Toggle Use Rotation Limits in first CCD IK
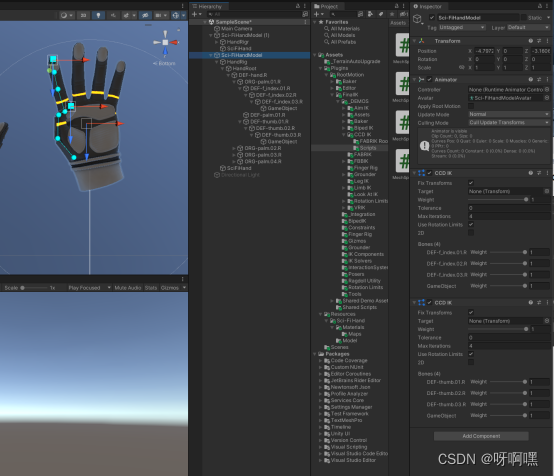Viewport: 554px width, 476px height. [x=471, y=224]
